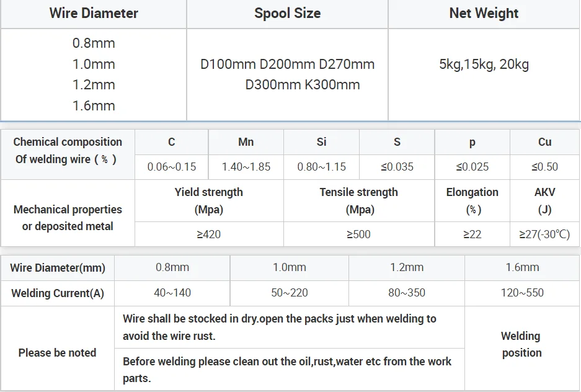Click the 0.06~0.15 carbon value
Viewport: 581px width, 392px height.
point(172,167)
